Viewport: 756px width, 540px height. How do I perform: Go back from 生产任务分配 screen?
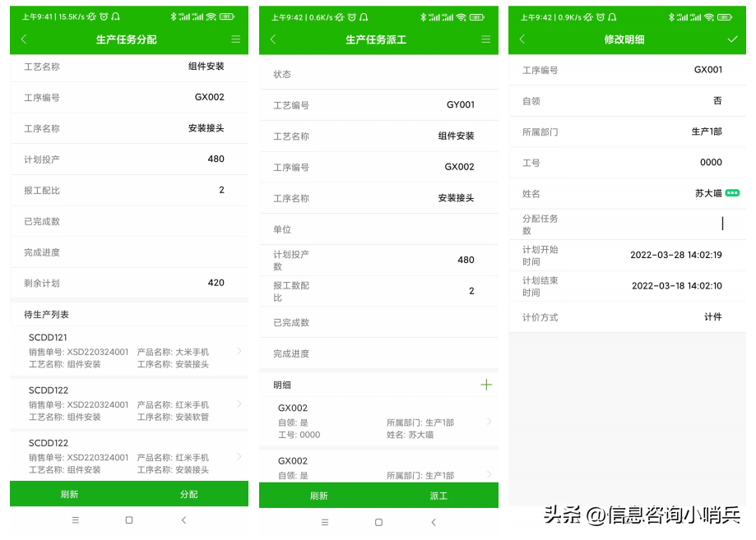(x=24, y=39)
